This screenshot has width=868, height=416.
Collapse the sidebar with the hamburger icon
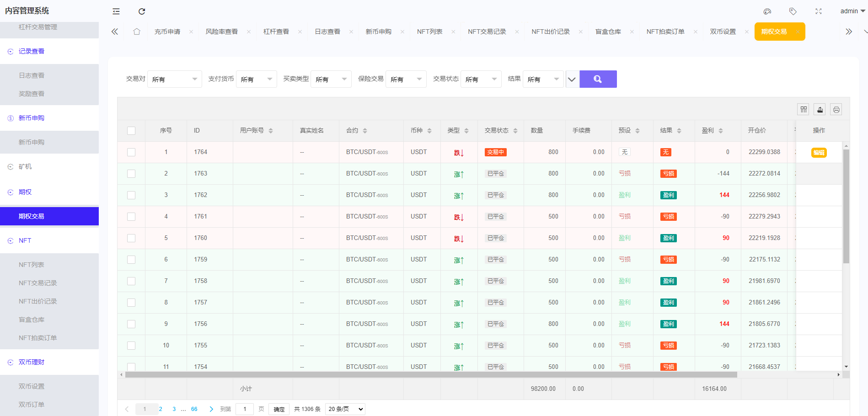pyautogui.click(x=116, y=11)
